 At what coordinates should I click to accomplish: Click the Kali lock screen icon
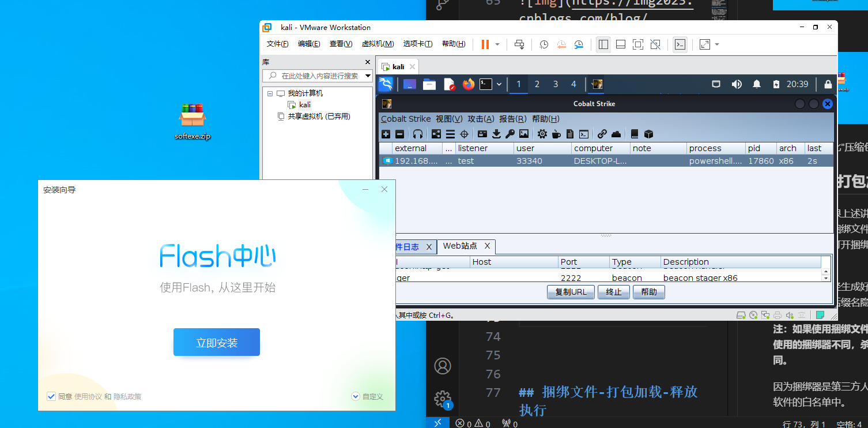pyautogui.click(x=828, y=84)
